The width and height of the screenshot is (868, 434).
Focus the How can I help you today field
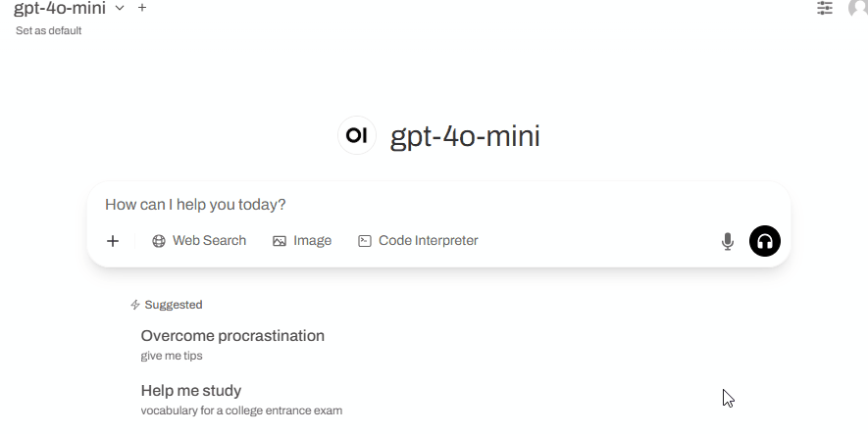click(x=438, y=205)
